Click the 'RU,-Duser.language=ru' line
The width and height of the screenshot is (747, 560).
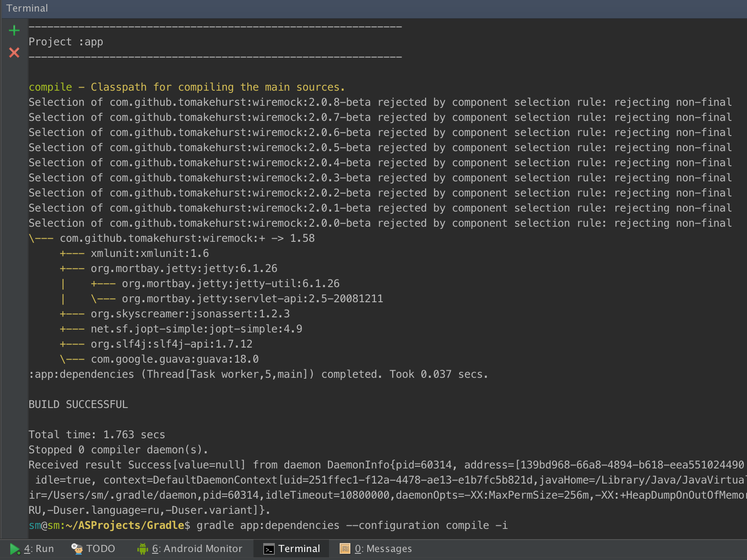[150, 510]
